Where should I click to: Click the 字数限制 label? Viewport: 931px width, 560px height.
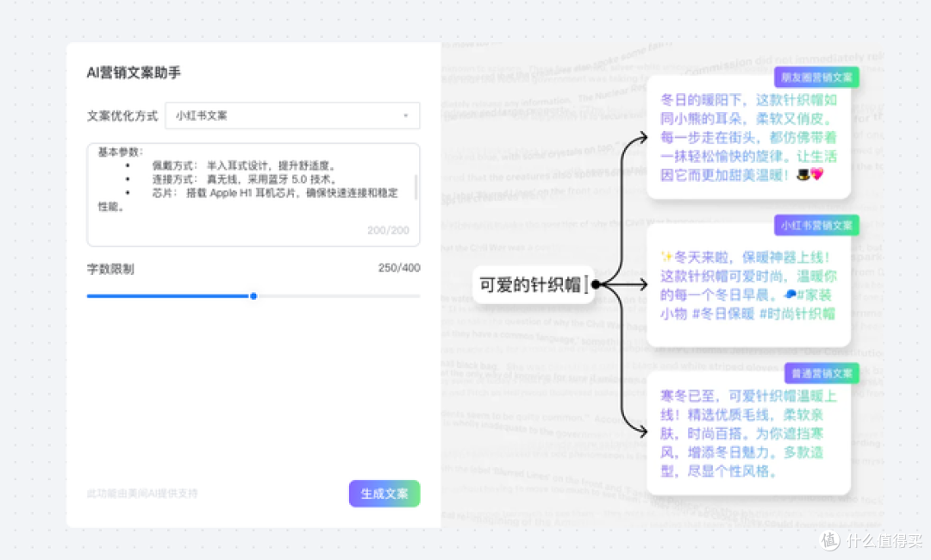(x=110, y=269)
